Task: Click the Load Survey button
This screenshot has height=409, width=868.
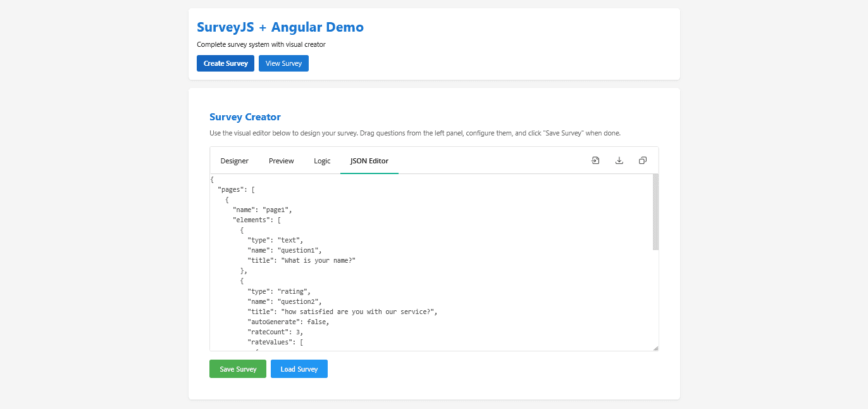Action: 299,368
